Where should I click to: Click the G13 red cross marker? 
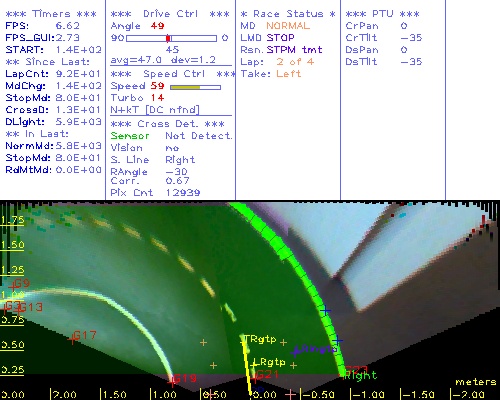pyautogui.click(x=19, y=309)
